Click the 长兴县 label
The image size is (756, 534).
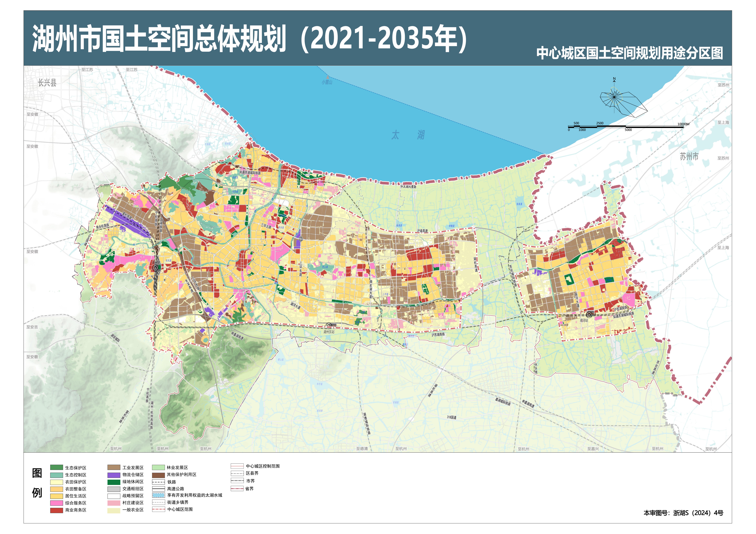coord(47,83)
